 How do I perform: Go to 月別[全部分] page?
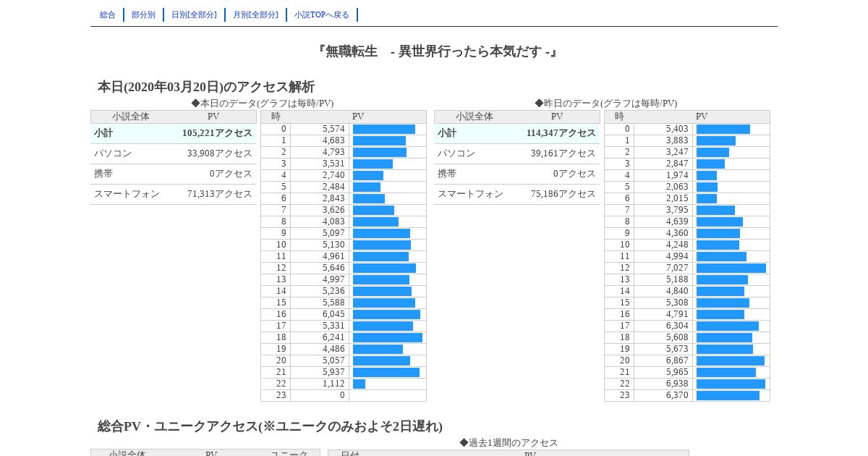point(255,14)
